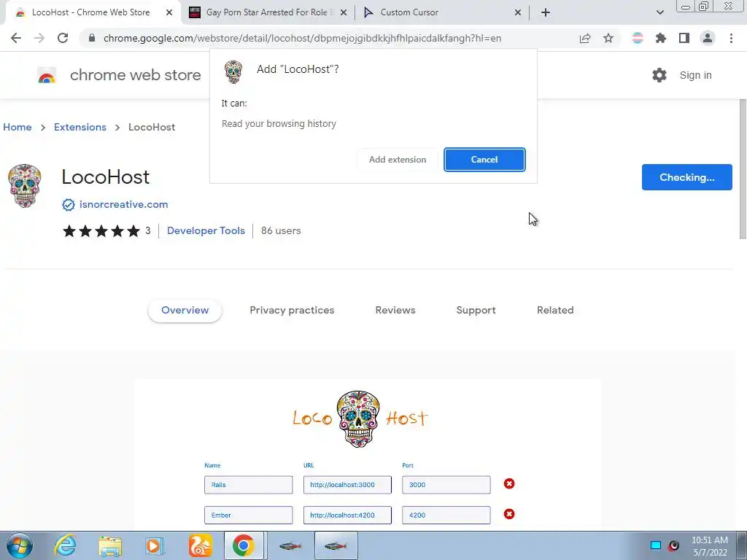Go to the Extensions breadcrumb link
747x560 pixels.
80,127
